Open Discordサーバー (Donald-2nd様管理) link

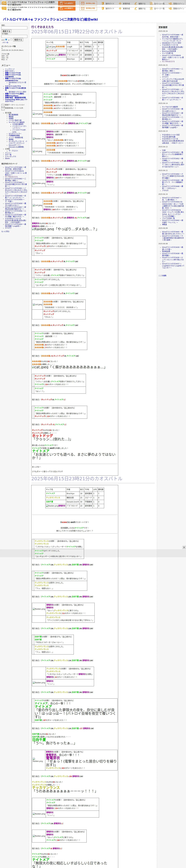tap(16, 146)
